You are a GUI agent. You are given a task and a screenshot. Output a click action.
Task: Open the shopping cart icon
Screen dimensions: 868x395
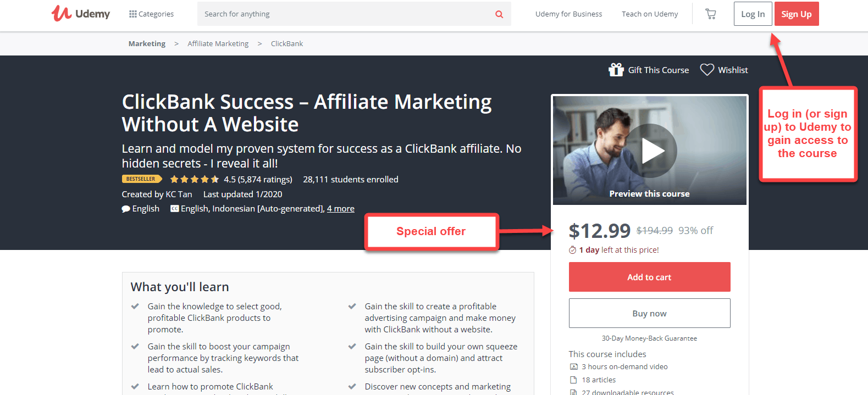click(x=711, y=14)
